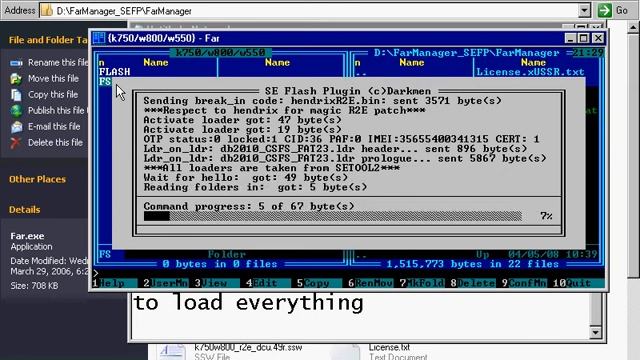Click the Move this file icon

click(x=16, y=79)
